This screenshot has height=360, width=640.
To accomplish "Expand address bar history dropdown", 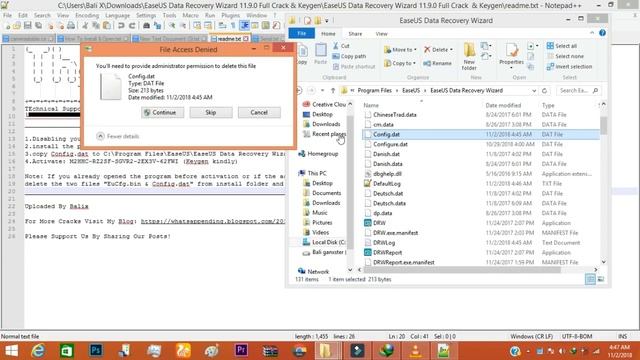I will point(533,91).
